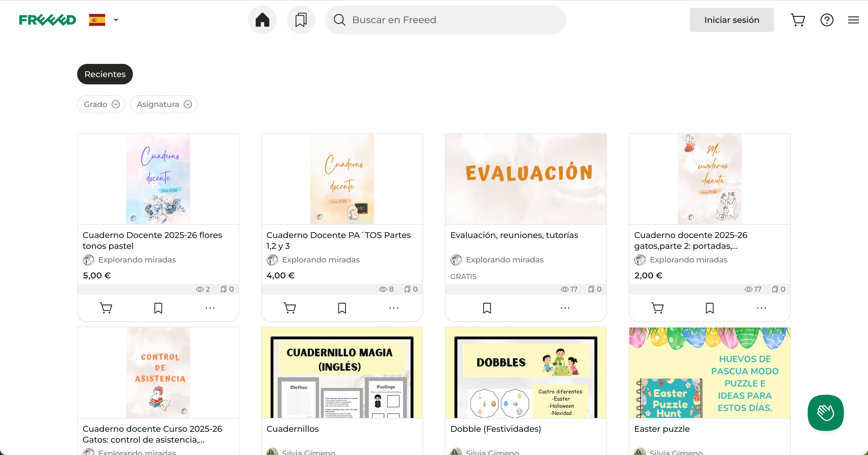This screenshot has width=868, height=455.
Task: Open the shopping cart in header
Action: pos(797,20)
